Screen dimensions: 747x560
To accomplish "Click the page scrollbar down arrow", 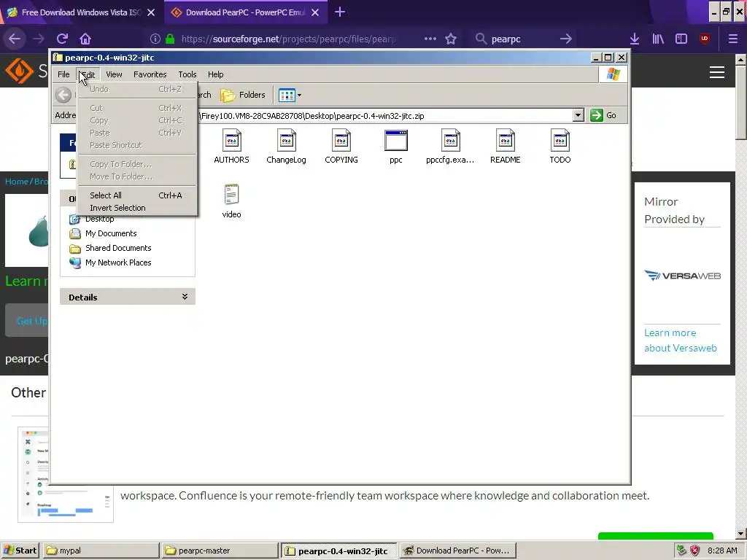I will [741, 534].
